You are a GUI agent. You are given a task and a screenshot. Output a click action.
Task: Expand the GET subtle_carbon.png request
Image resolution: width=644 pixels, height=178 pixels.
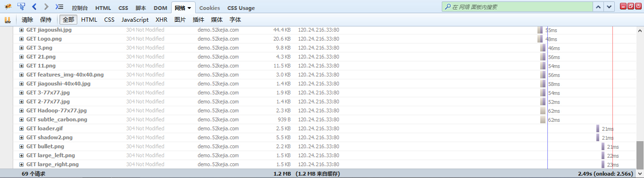(21, 119)
